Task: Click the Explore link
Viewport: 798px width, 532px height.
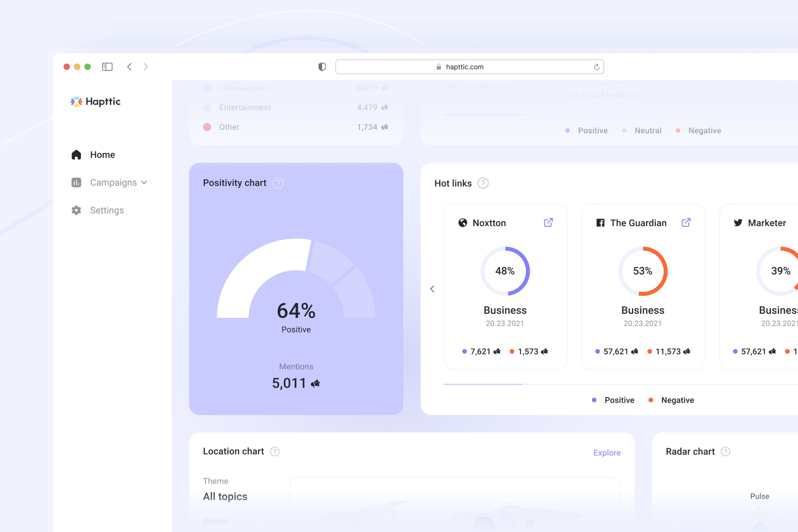Action: 607,453
